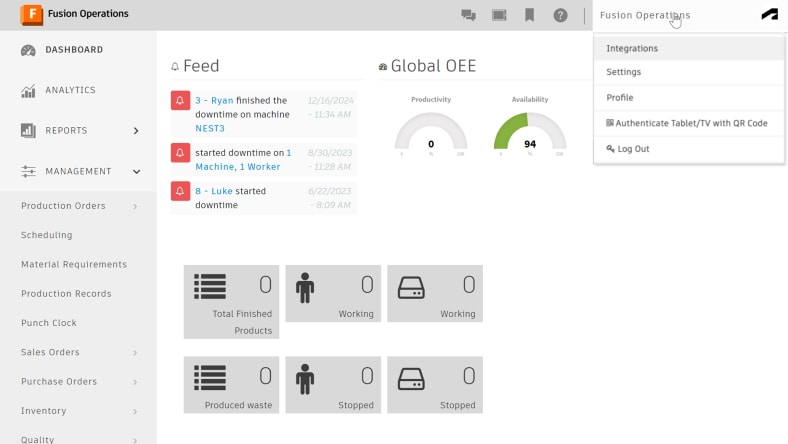Image resolution: width=788 pixels, height=444 pixels.
Task: Open the Fusion Operations account dropdown
Action: click(x=645, y=15)
